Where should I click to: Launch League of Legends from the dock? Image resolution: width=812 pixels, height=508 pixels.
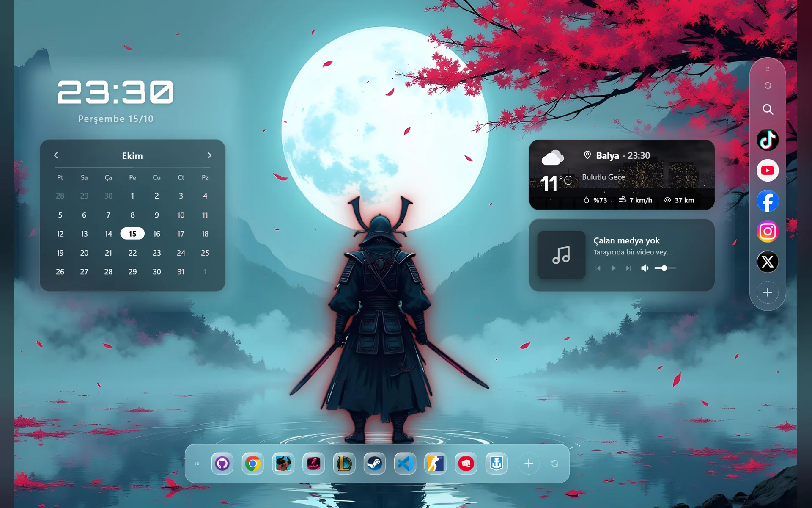[344, 464]
